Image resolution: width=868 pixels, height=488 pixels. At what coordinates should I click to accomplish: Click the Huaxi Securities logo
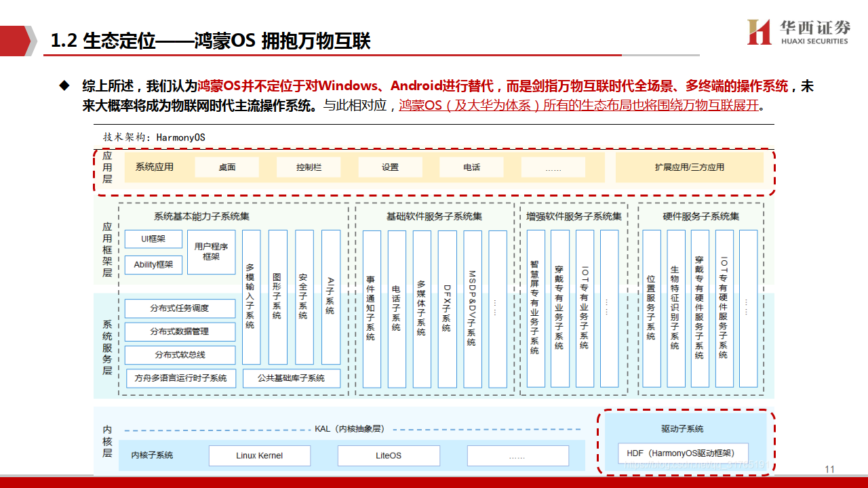(799, 31)
